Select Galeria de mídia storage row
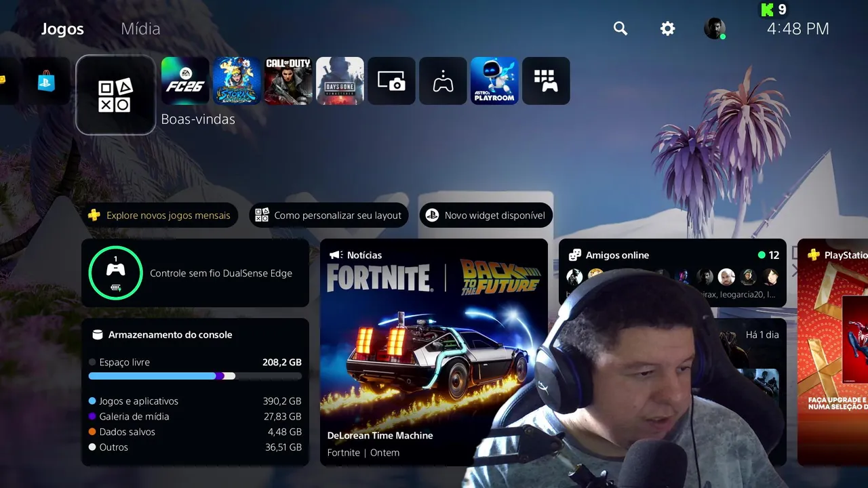 coord(195,417)
